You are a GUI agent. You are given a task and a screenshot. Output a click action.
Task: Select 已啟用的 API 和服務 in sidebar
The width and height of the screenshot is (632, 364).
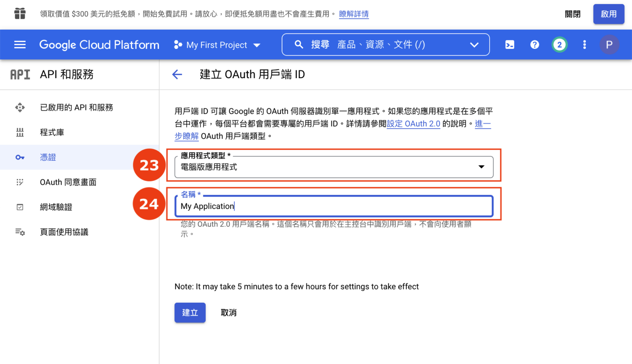(77, 107)
